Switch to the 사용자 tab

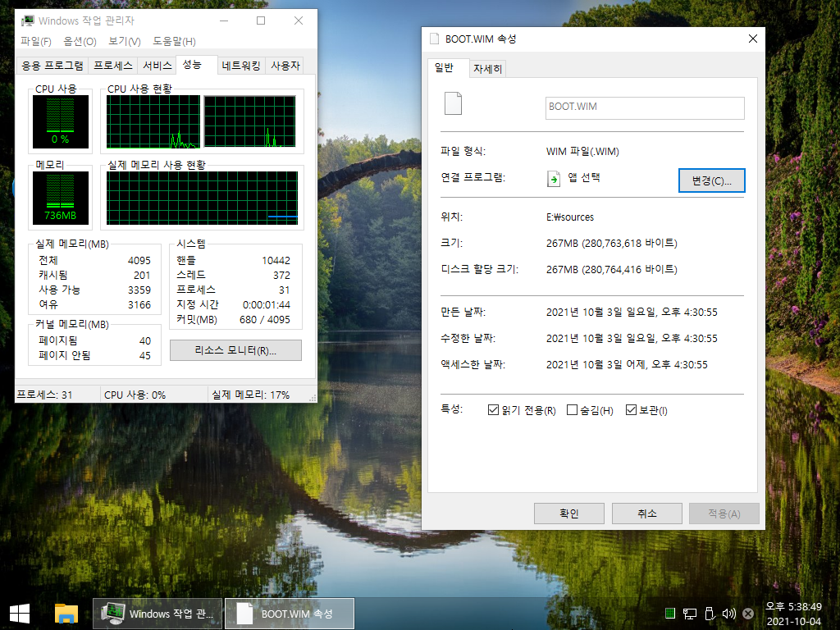pyautogui.click(x=285, y=66)
